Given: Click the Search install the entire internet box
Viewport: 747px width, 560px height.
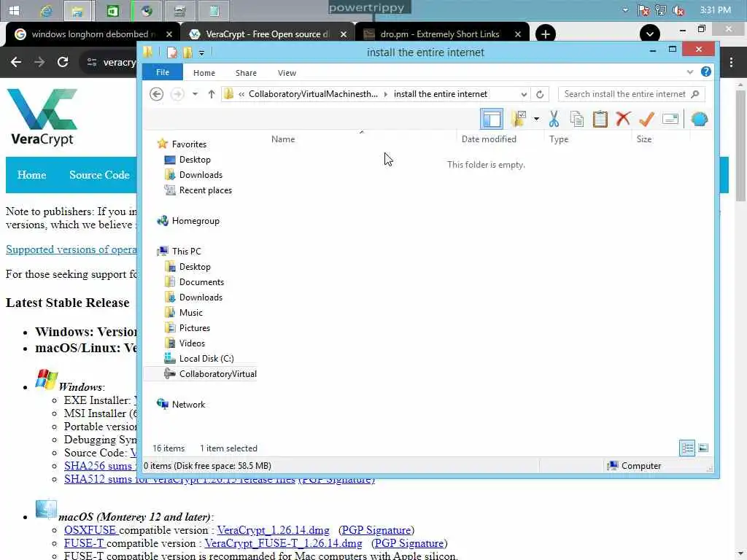Looking at the screenshot, I should (631, 94).
